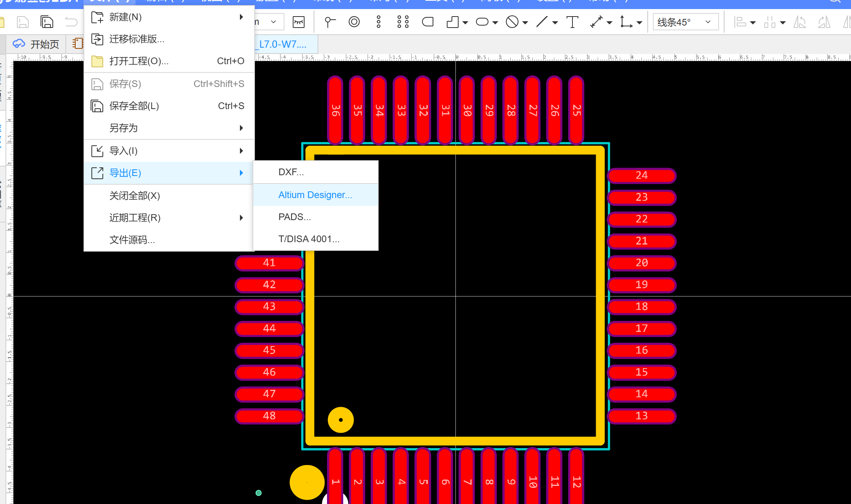Select the three-dot vertical pad array tool
This screenshot has height=504, width=851.
pyautogui.click(x=379, y=22)
